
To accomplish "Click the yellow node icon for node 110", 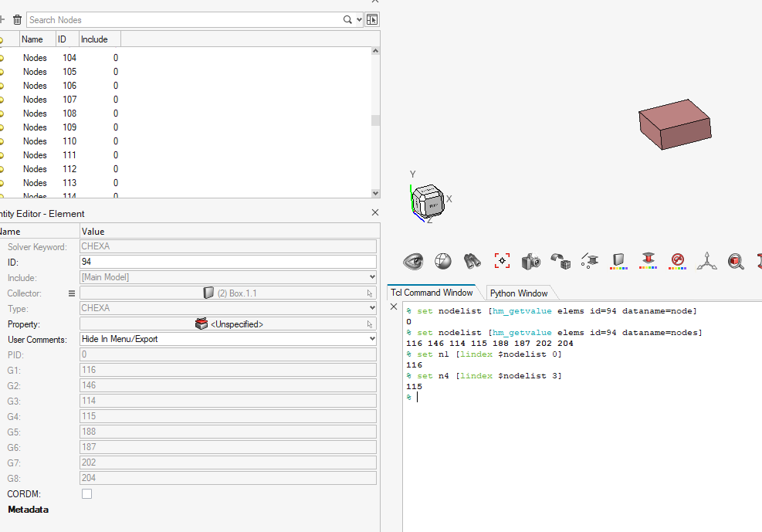I will tap(2, 141).
